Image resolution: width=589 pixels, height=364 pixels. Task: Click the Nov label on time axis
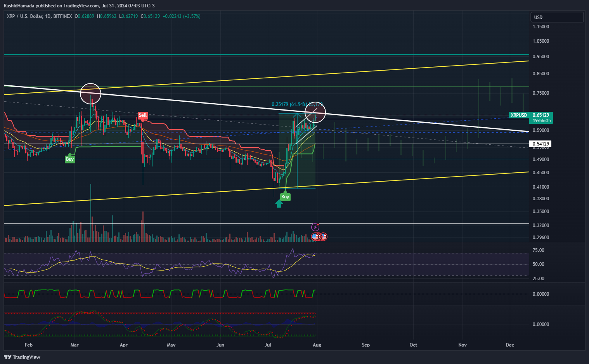tap(463, 345)
